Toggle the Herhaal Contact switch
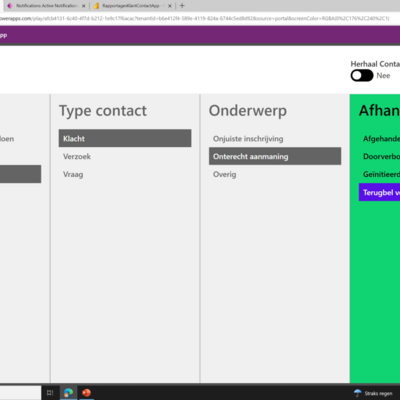The image size is (400, 400). pos(362,76)
